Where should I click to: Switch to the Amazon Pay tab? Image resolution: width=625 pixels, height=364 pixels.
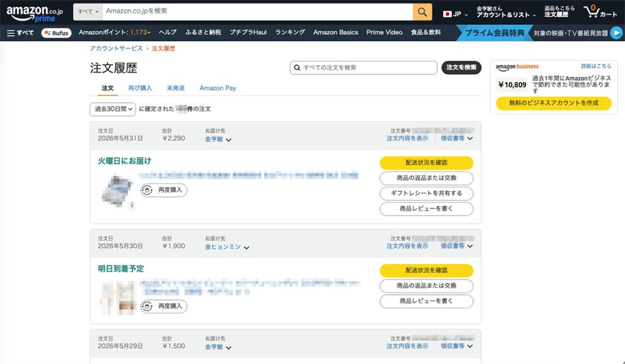(218, 88)
